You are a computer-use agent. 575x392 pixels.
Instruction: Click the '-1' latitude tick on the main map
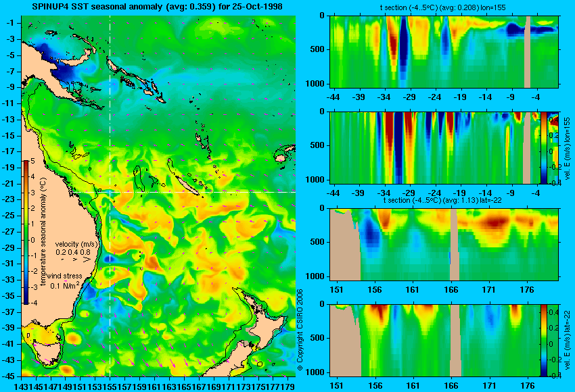click(x=10, y=23)
